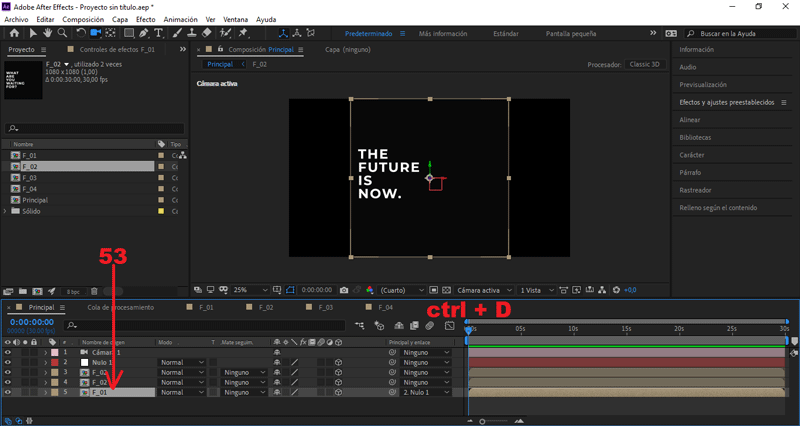The image size is (800, 426).
Task: Select the Rotation tool
Action: tap(81, 33)
